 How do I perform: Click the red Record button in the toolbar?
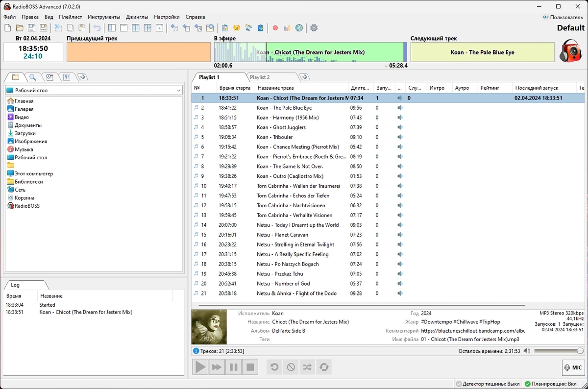[275, 28]
